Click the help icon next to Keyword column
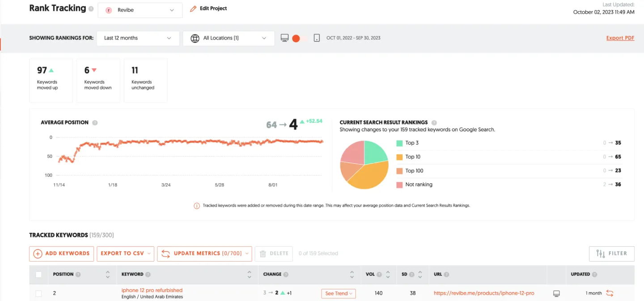This screenshot has height=301, width=644. pyautogui.click(x=148, y=275)
